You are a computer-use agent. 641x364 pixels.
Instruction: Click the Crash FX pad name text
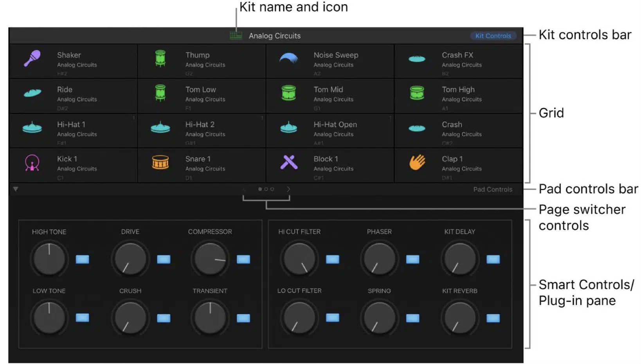click(457, 55)
